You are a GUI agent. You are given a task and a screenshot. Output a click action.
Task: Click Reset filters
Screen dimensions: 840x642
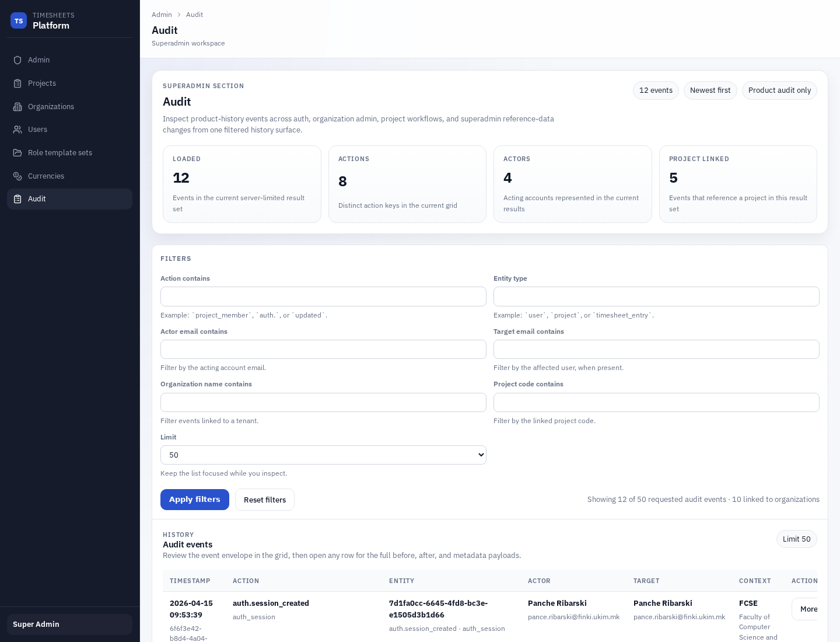pos(265,500)
